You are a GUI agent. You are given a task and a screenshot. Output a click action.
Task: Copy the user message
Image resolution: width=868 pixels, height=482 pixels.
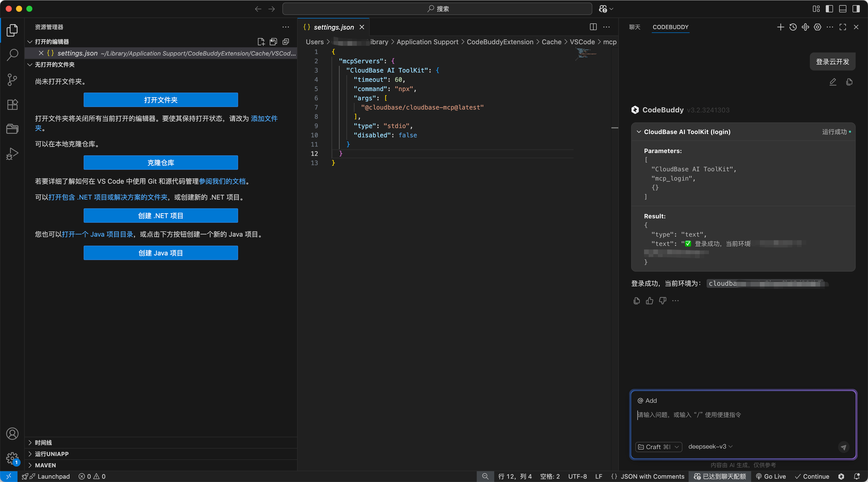849,82
